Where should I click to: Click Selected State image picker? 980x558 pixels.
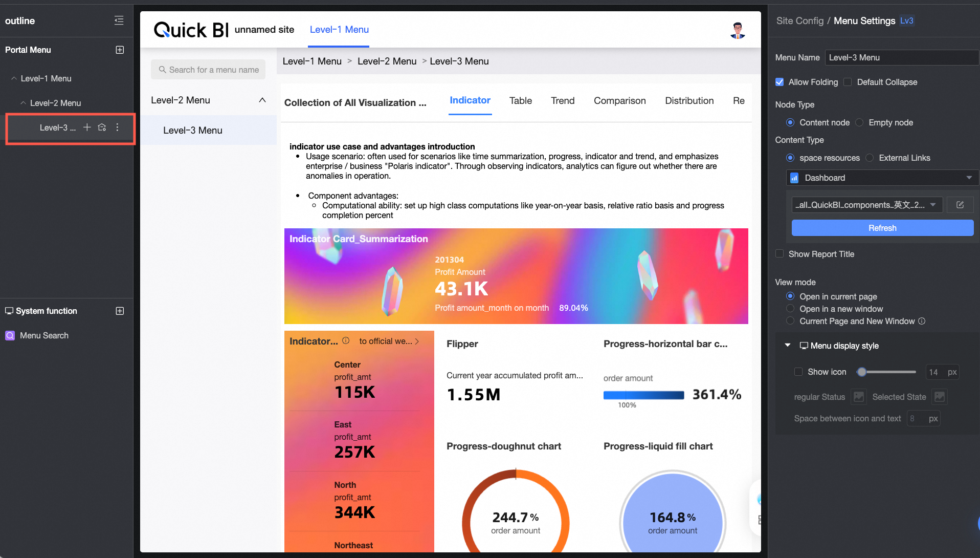(940, 397)
